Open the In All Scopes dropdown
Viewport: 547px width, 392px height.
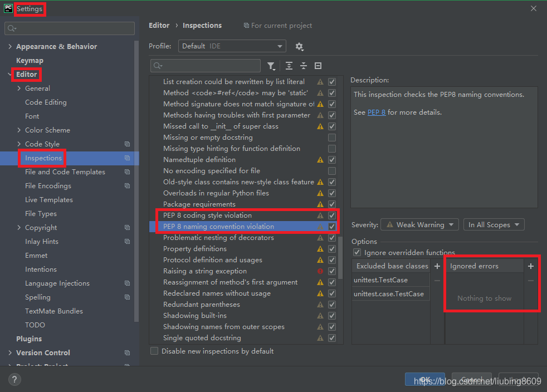[494, 225]
